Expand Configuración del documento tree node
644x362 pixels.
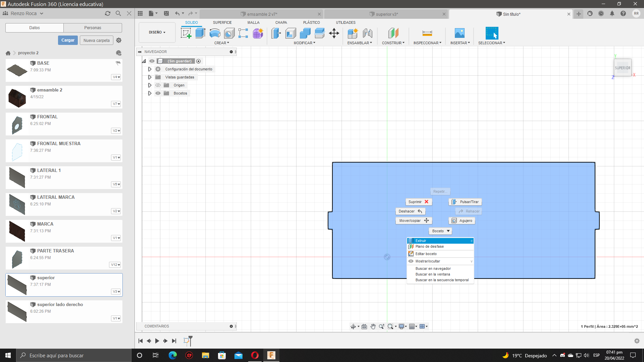(x=150, y=69)
